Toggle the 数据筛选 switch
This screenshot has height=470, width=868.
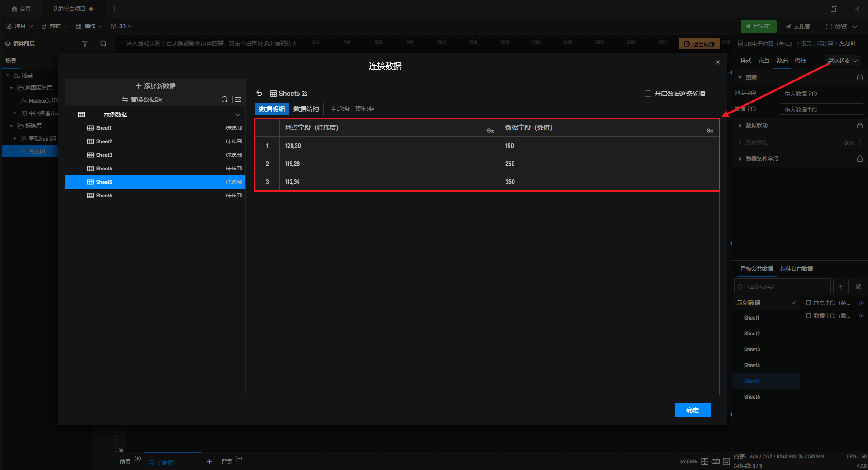coord(849,143)
